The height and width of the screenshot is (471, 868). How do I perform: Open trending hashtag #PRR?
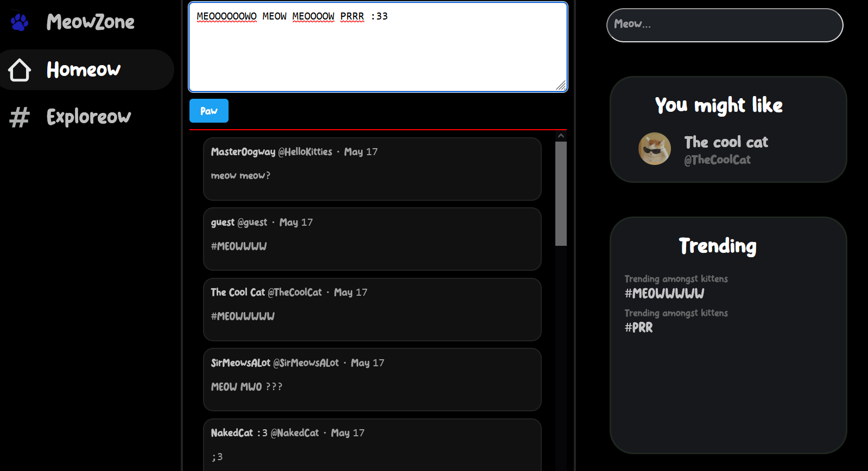coord(638,328)
